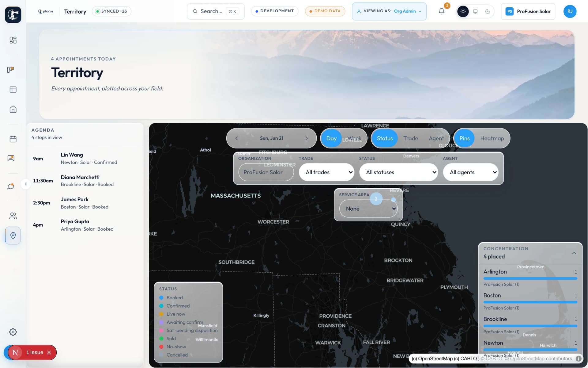This screenshot has width=588, height=368.
Task: Click the SYNCED status pill
Action: coord(111,11)
